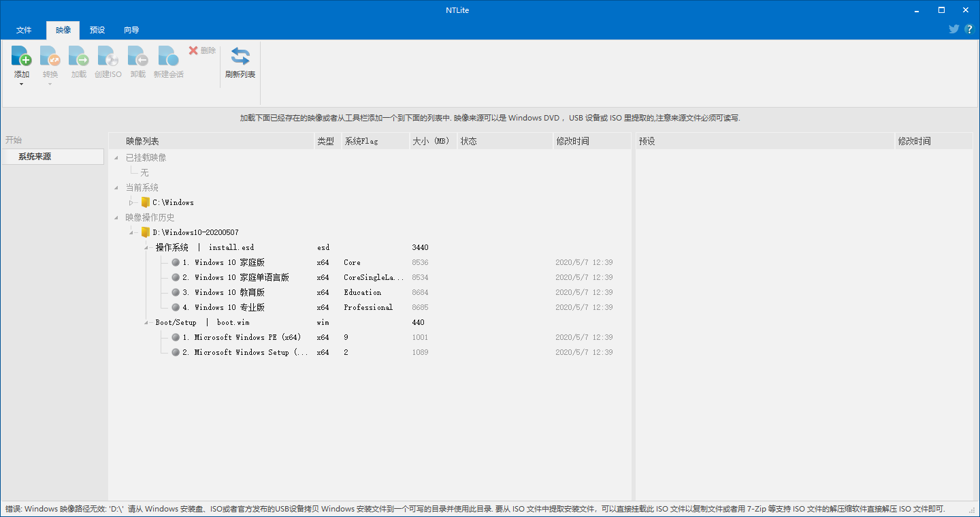Click the wim type cell

click(x=323, y=322)
